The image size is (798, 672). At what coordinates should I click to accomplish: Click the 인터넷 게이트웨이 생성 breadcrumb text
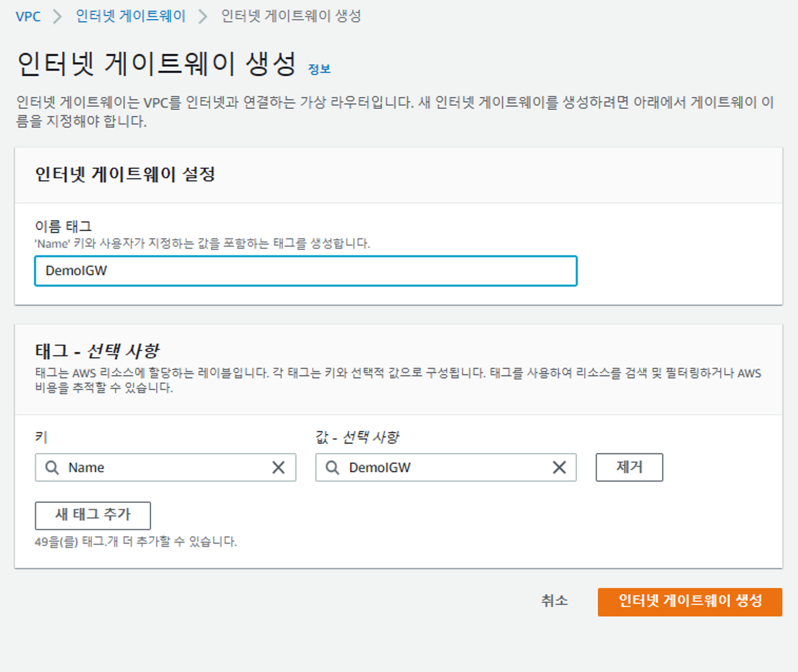pos(291,16)
